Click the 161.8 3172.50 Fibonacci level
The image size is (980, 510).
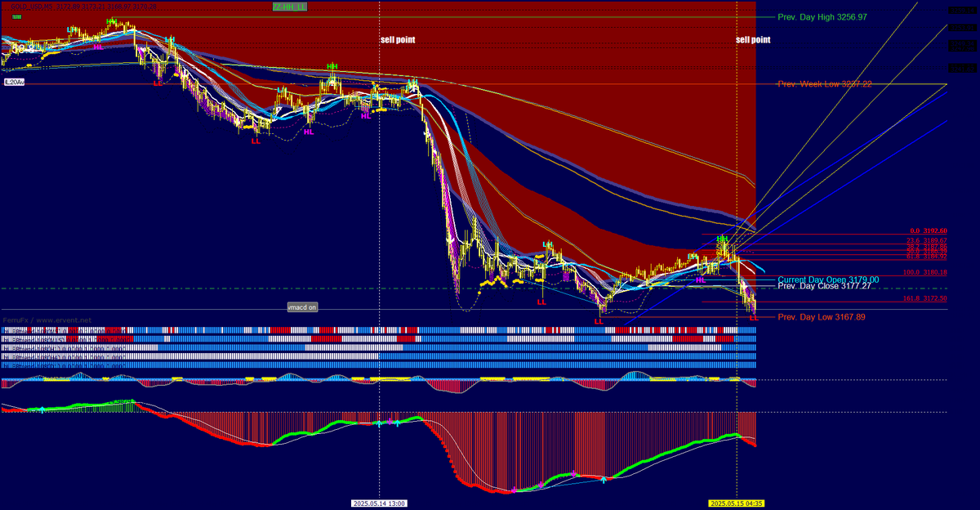[x=925, y=298]
